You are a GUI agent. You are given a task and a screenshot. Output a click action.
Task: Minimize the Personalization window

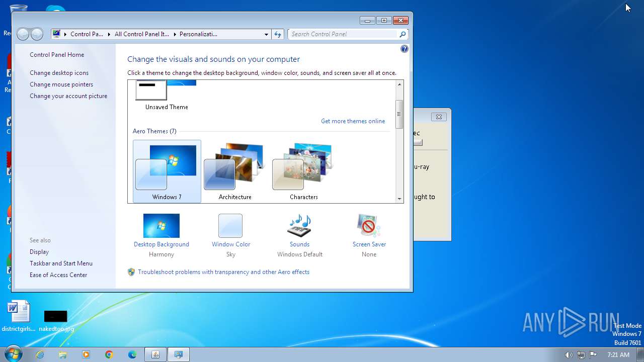367,21
